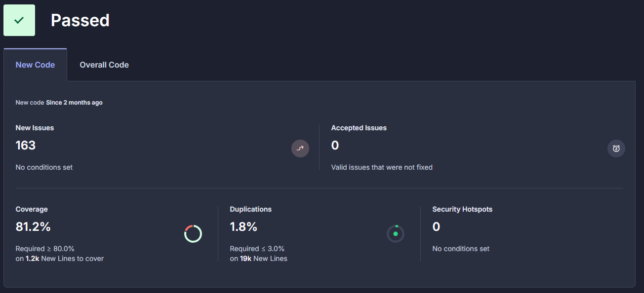The height and width of the screenshot is (293, 644).
Task: Click the 0 security hotspots count
Action: 436,227
